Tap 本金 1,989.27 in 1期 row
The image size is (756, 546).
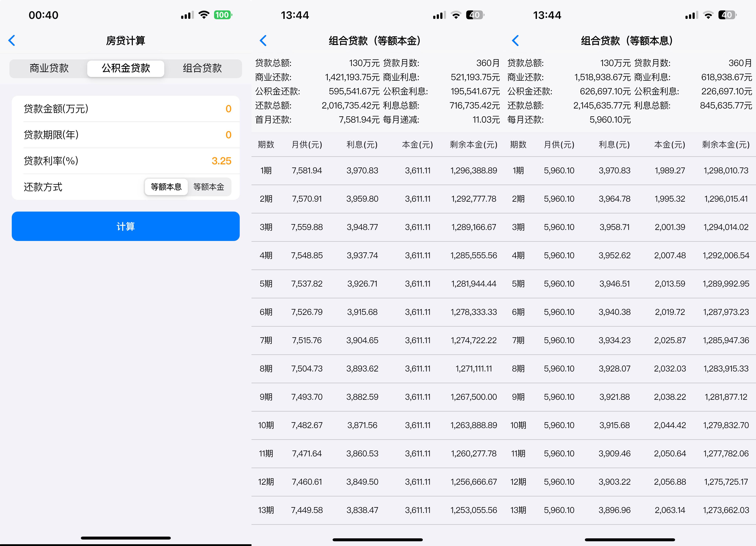tap(670, 170)
